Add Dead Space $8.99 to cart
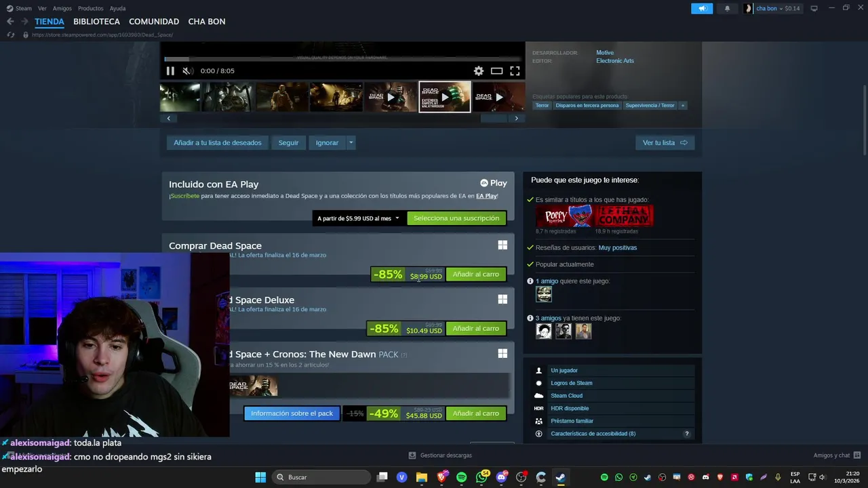This screenshot has height=488, width=868. coord(475,274)
